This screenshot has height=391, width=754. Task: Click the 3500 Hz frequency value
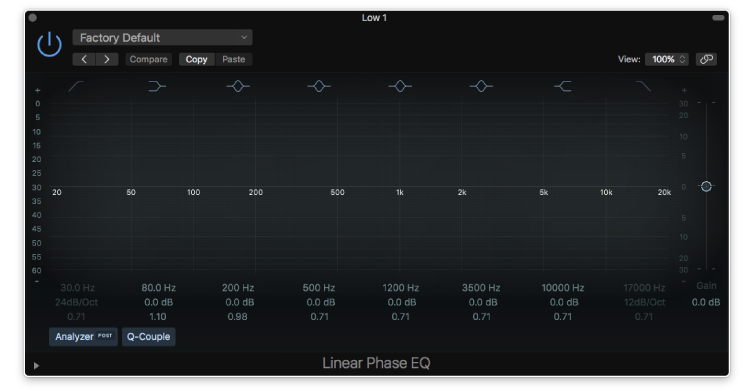coord(481,288)
